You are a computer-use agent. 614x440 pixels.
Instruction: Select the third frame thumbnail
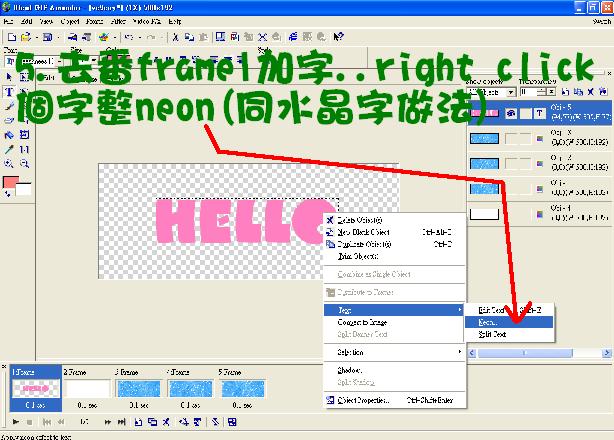(138, 387)
